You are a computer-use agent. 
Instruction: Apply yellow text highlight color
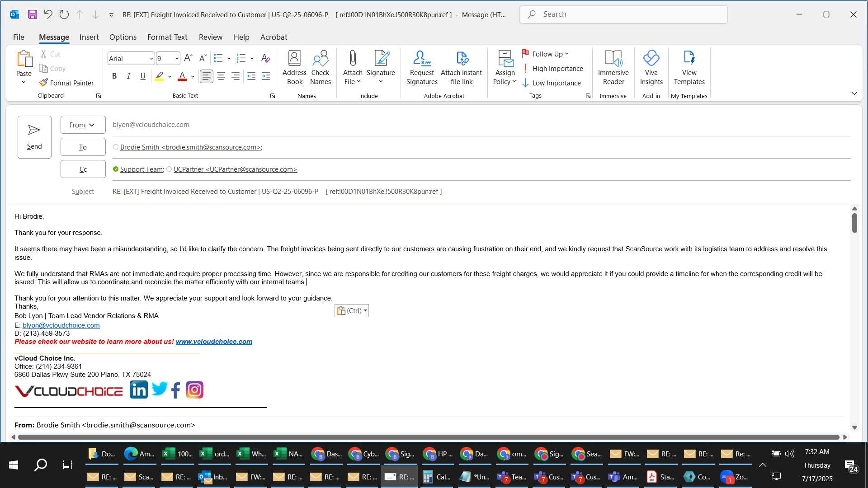159,76
